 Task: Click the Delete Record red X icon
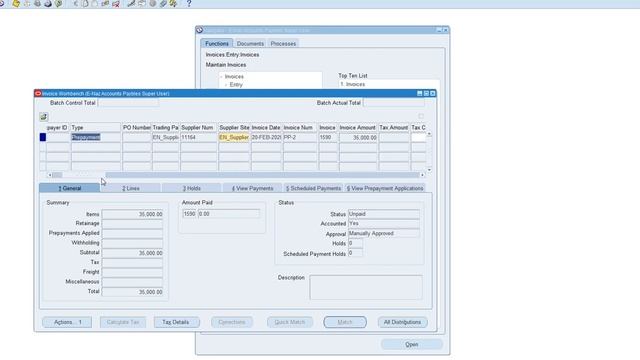(116, 4)
